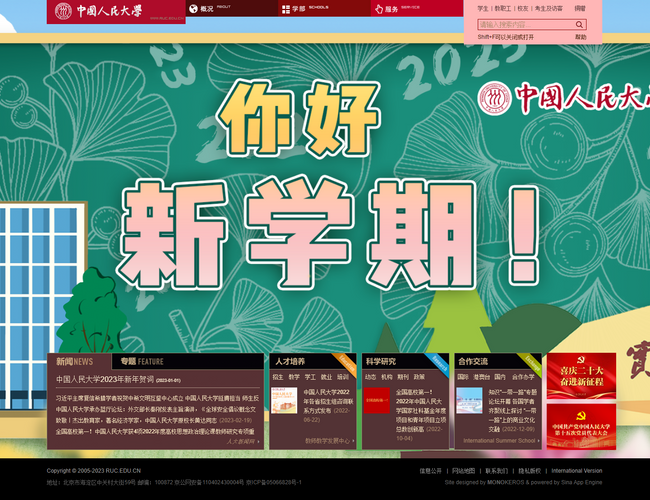Switch to the 新闻 NEWS tab
The image size is (650, 500).
pyautogui.click(x=79, y=361)
